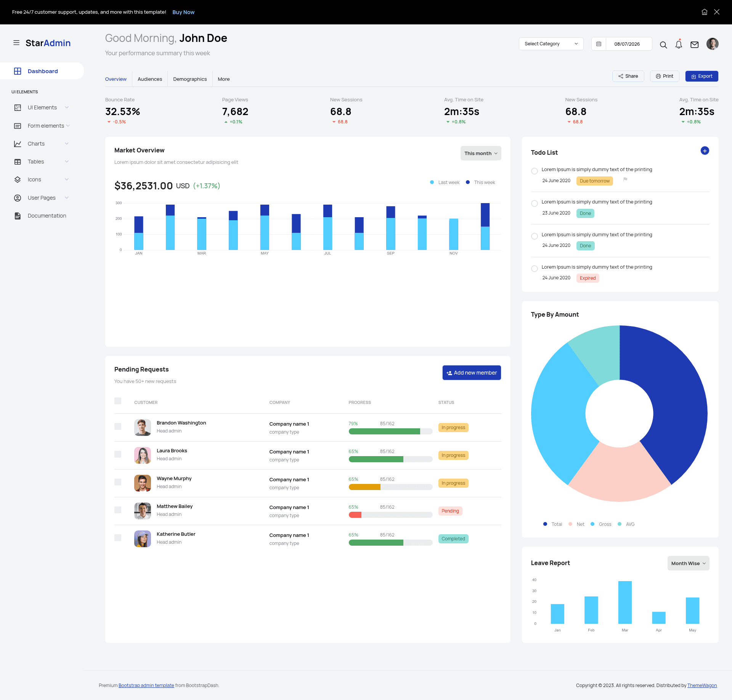Image resolution: width=732 pixels, height=700 pixels.
Task: Select the radio circle of the Expired todo item
Action: tap(535, 269)
